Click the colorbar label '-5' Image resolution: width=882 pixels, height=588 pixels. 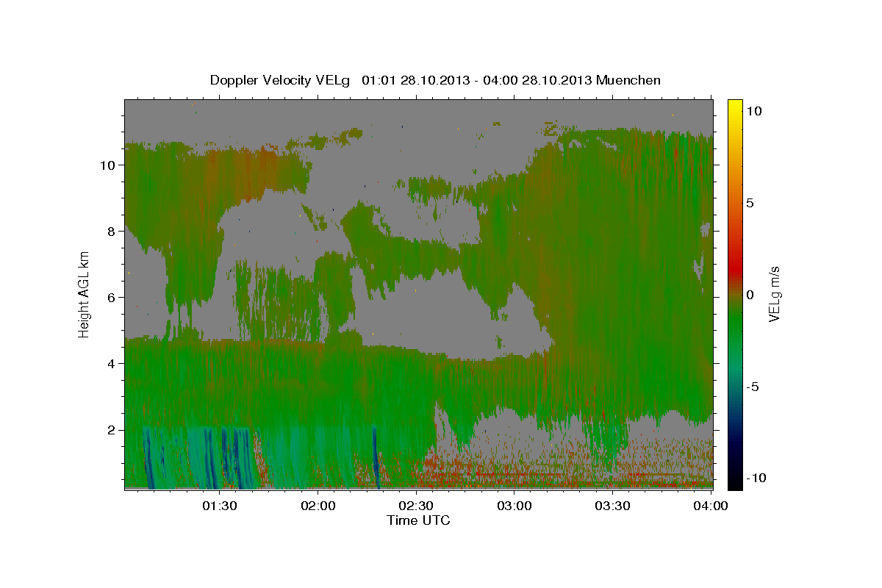752,387
